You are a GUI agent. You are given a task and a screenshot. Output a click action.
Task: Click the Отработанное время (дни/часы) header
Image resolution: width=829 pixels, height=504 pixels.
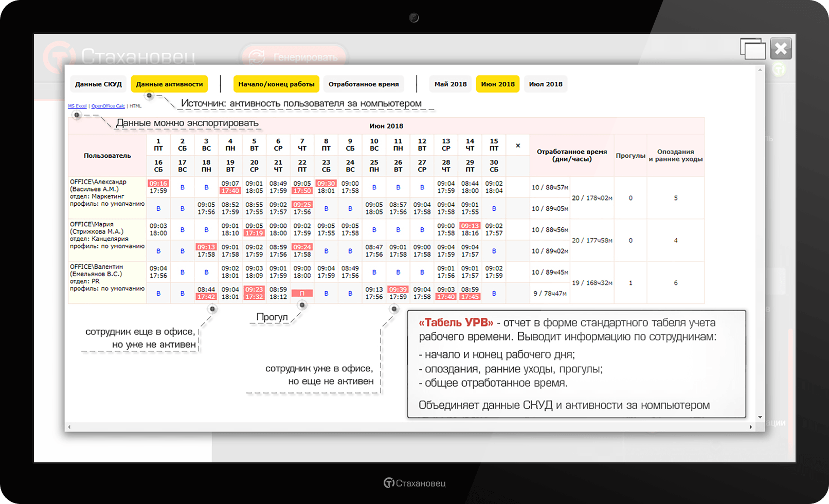[x=572, y=155]
